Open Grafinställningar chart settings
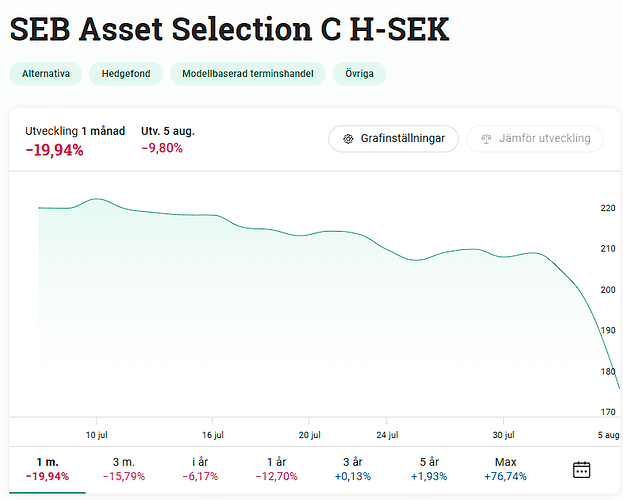 coord(393,139)
